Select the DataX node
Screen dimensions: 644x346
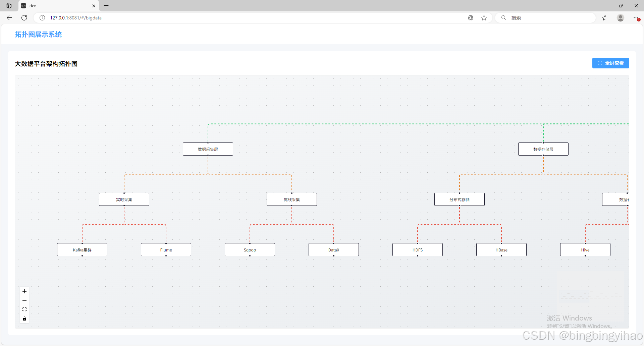click(334, 250)
